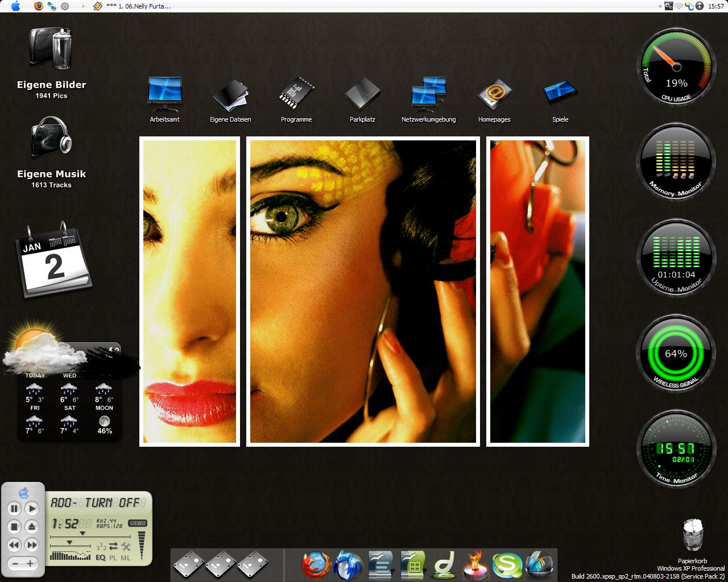Screen dimensions: 728x582
Task: Toggle repeat arrows in the player
Action: point(113,546)
